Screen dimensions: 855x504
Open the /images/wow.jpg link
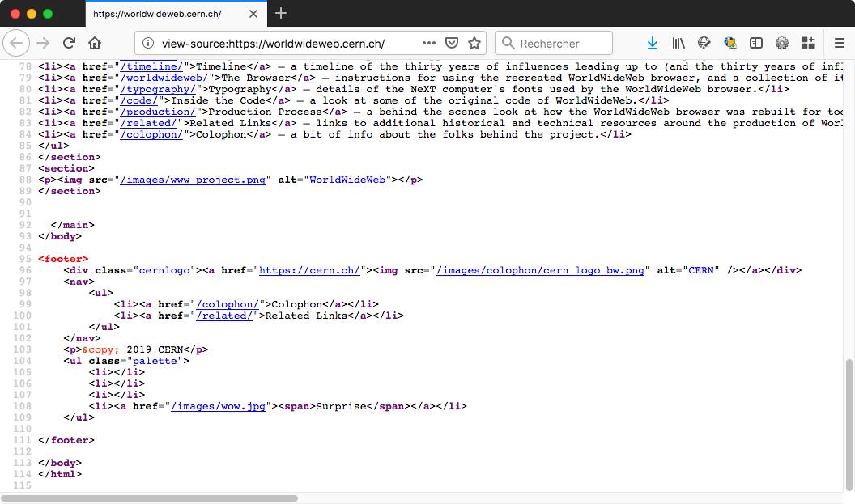(x=218, y=406)
